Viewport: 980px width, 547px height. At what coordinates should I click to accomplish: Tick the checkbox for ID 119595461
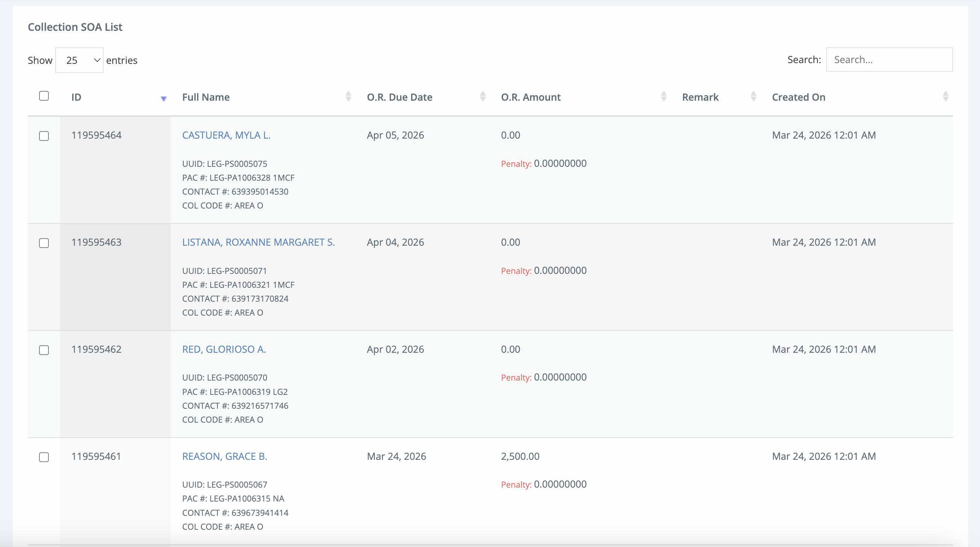click(44, 457)
